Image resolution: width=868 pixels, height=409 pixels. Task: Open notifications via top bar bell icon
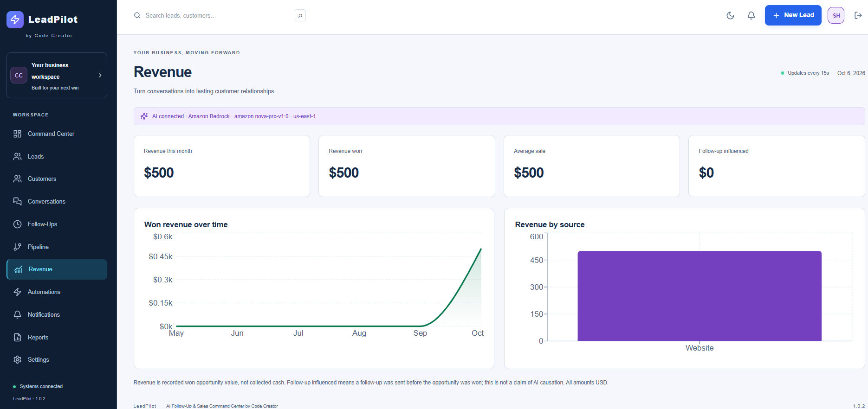pyautogui.click(x=751, y=15)
